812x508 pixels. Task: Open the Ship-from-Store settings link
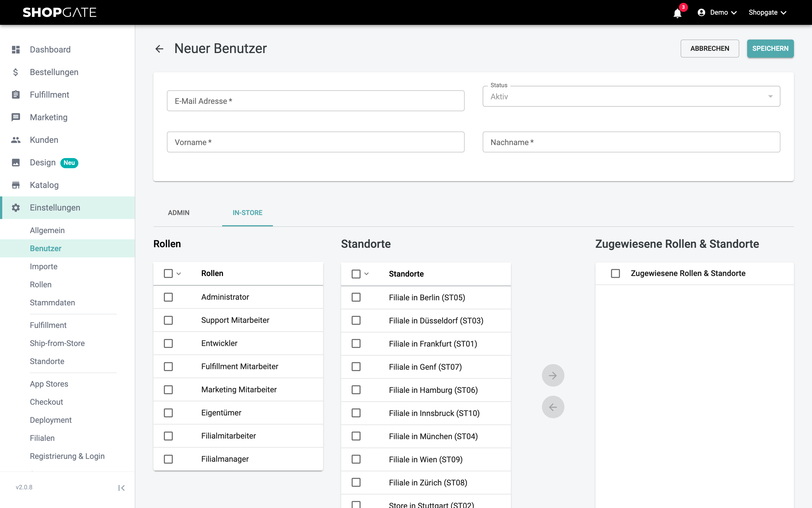57,343
